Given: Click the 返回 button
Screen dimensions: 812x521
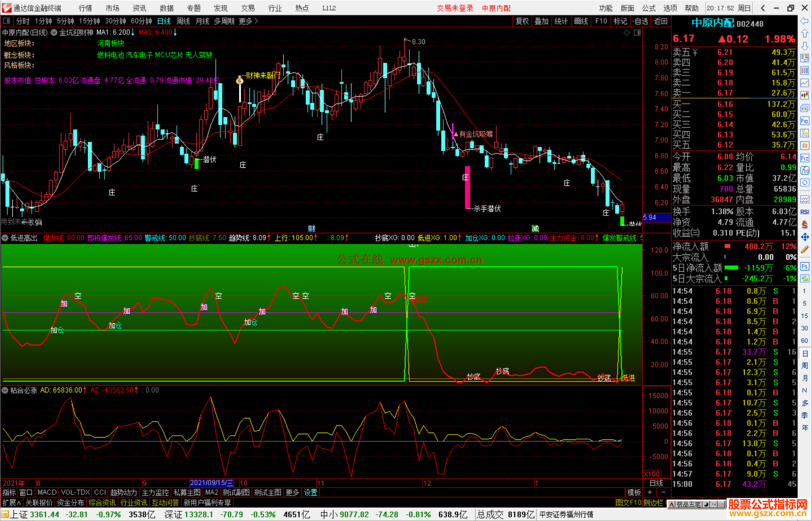Looking at the screenshot, I should pyautogui.click(x=661, y=21).
